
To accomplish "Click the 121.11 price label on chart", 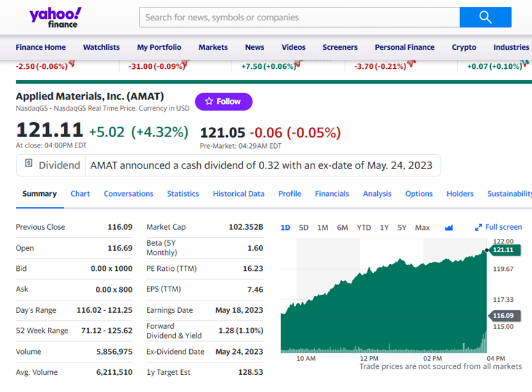I will (x=503, y=249).
